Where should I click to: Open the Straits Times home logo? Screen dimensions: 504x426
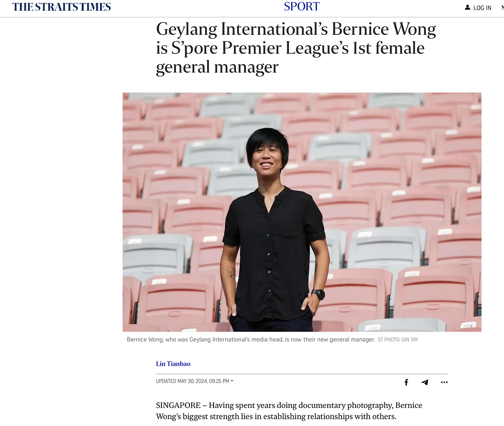(61, 7)
